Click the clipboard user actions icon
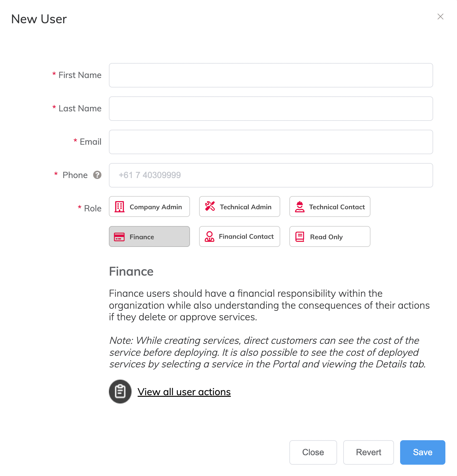Viewport: 457px width, 476px height. tap(120, 392)
